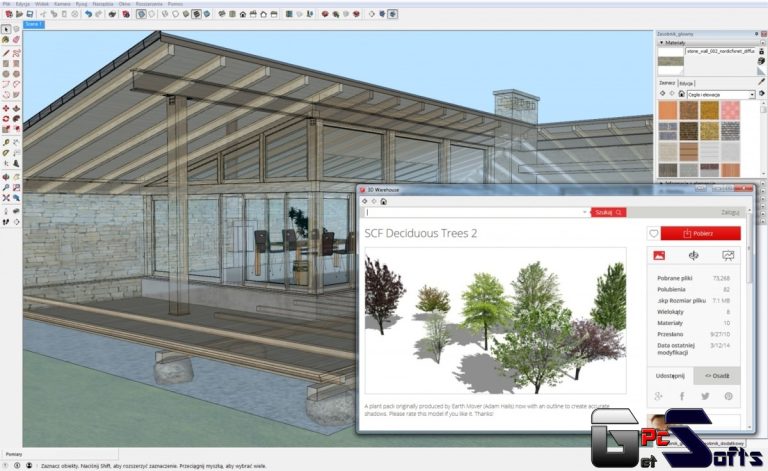This screenshot has width=768, height=471.
Task: Print the model using printer icon
Action: (x=113, y=14)
